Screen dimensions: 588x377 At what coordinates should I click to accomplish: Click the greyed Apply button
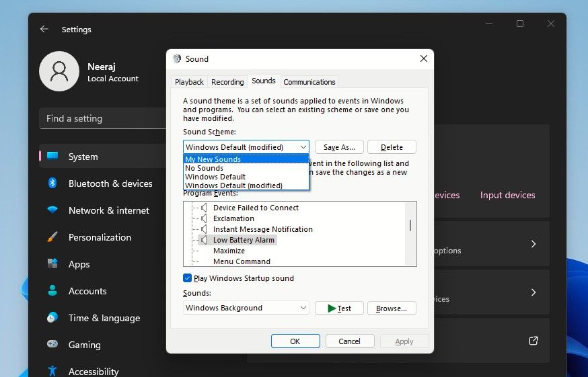pos(404,341)
